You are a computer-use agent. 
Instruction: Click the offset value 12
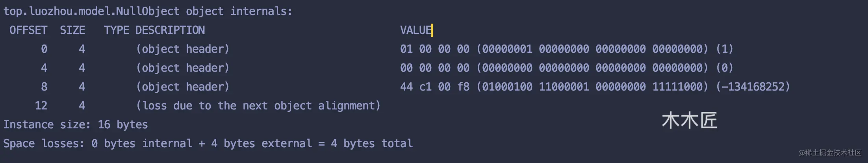pos(41,106)
